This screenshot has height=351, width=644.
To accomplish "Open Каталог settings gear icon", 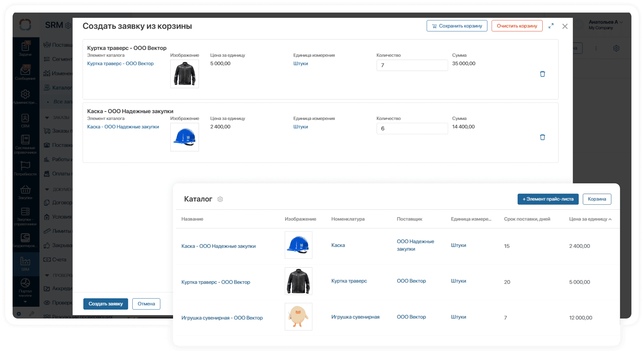I will 220,199.
